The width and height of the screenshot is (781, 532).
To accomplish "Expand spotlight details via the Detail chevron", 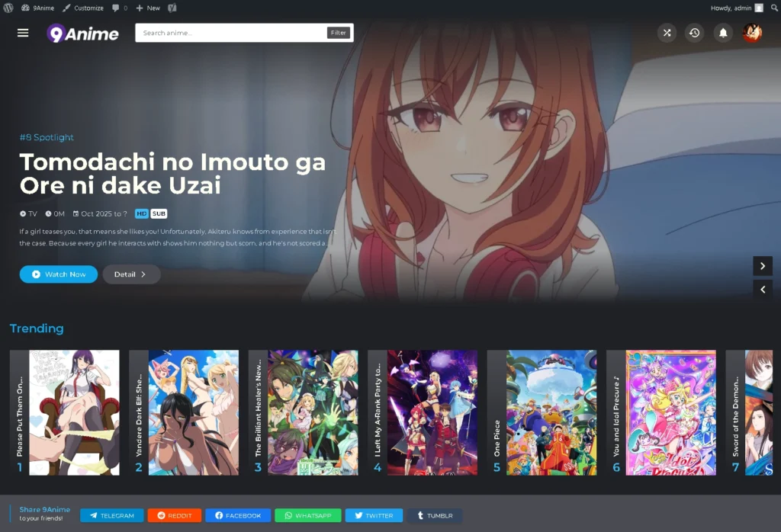I will click(x=131, y=274).
